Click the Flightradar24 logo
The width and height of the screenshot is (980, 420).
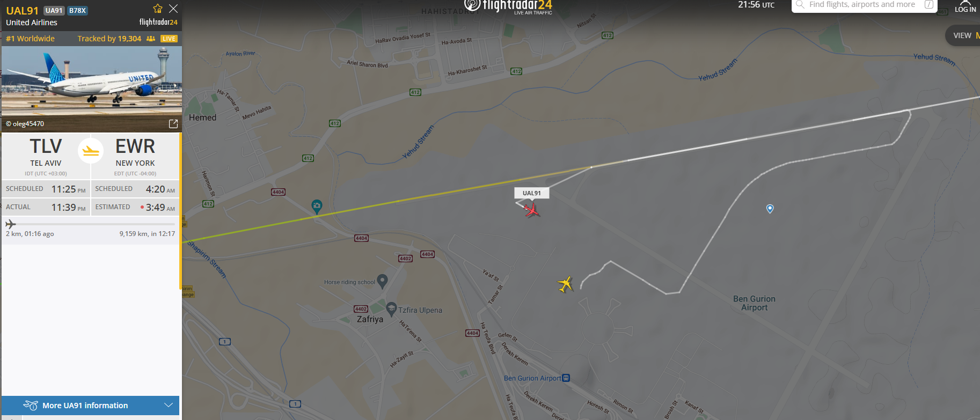click(509, 6)
